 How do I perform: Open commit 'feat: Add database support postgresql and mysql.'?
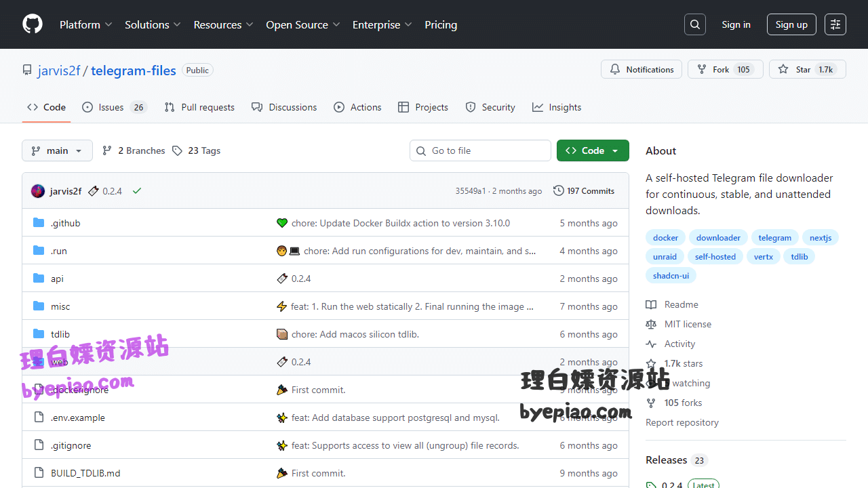[x=395, y=418]
